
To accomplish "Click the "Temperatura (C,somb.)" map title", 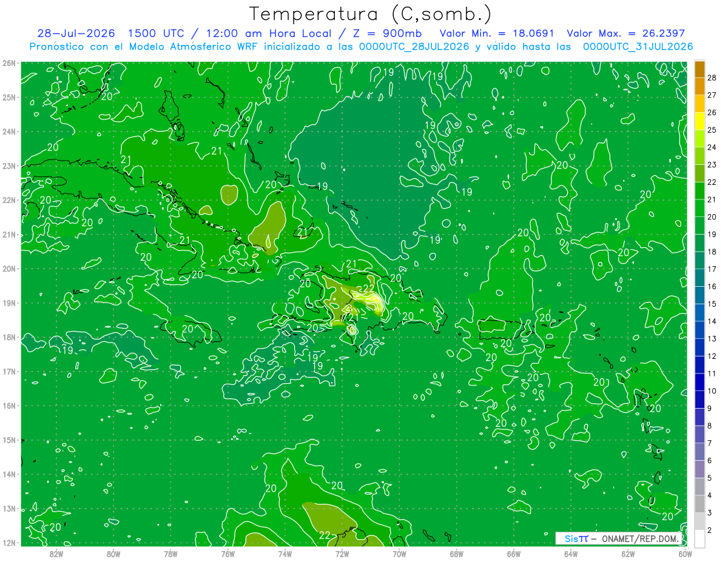I will tap(370, 15).
